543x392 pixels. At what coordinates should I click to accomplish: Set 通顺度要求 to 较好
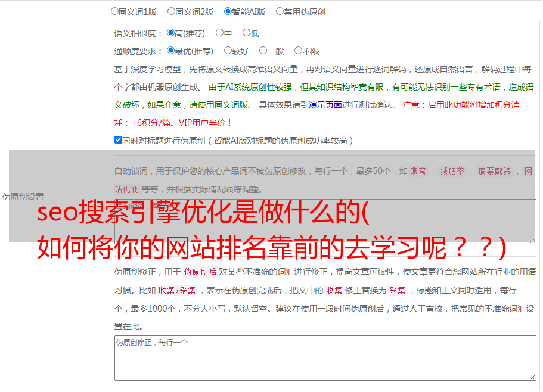point(228,51)
